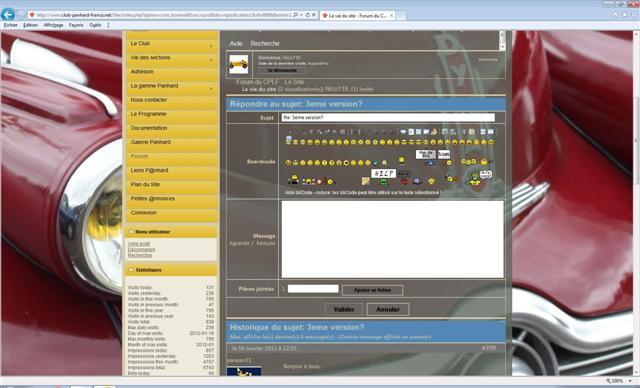Image resolution: width=640 pixels, height=388 pixels.
Task: Expand La gamme Panhard submenu
Action: click(211, 89)
